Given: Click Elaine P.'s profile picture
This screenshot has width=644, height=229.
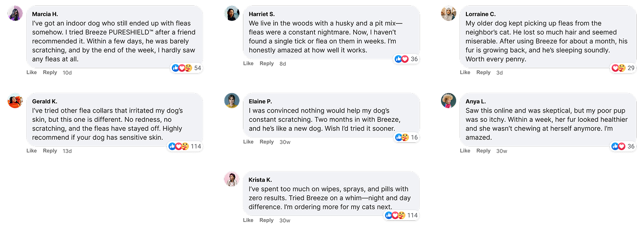Looking at the screenshot, I should click(232, 100).
